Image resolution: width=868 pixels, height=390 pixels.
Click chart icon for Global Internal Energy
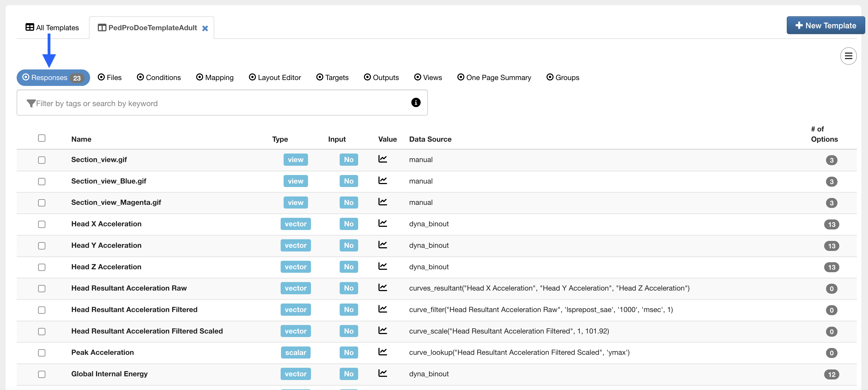point(382,373)
